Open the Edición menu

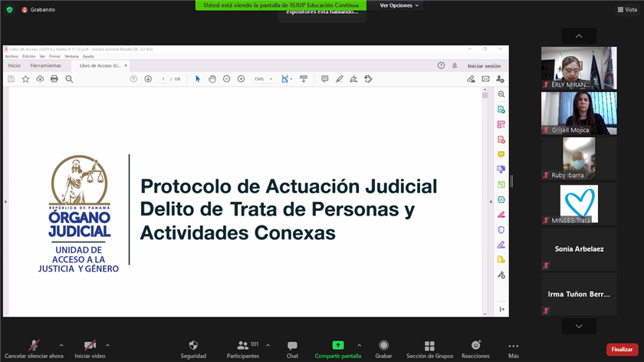29,56
